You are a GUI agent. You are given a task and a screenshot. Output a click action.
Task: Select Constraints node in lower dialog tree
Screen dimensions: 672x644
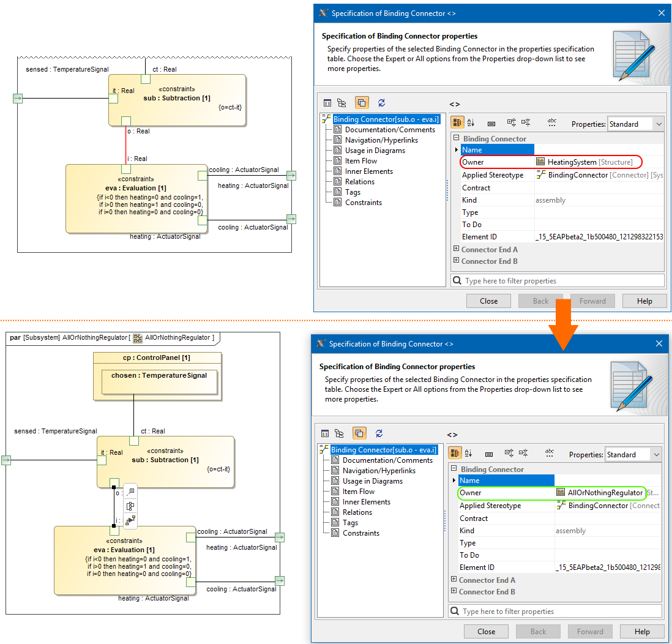[x=361, y=533]
